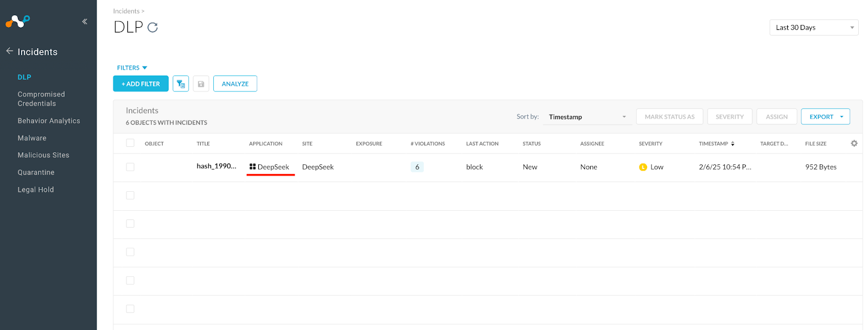
Task: Click the ANALYZE button
Action: click(235, 84)
